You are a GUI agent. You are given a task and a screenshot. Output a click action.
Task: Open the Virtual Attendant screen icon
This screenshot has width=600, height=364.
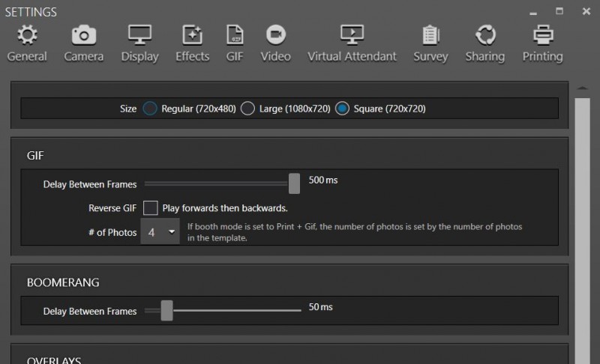pos(352,35)
